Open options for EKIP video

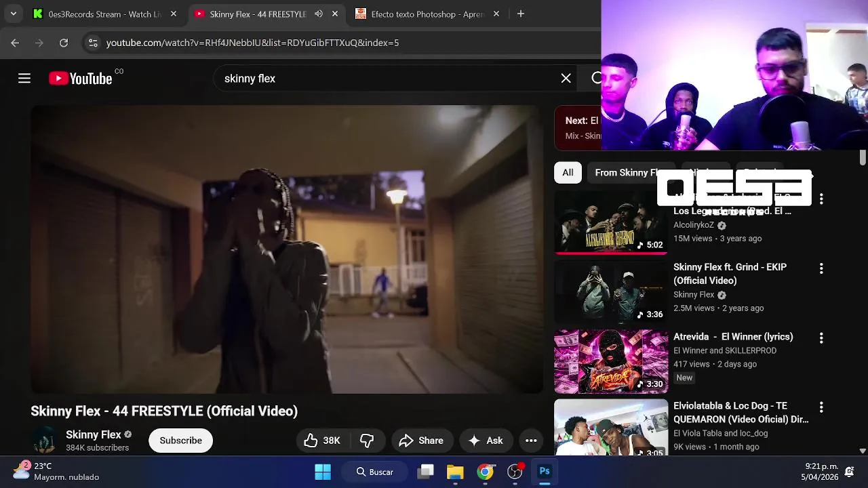click(821, 268)
